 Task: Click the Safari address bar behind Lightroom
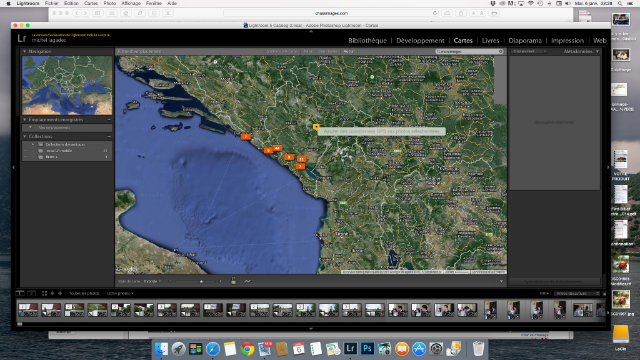tap(331, 13)
